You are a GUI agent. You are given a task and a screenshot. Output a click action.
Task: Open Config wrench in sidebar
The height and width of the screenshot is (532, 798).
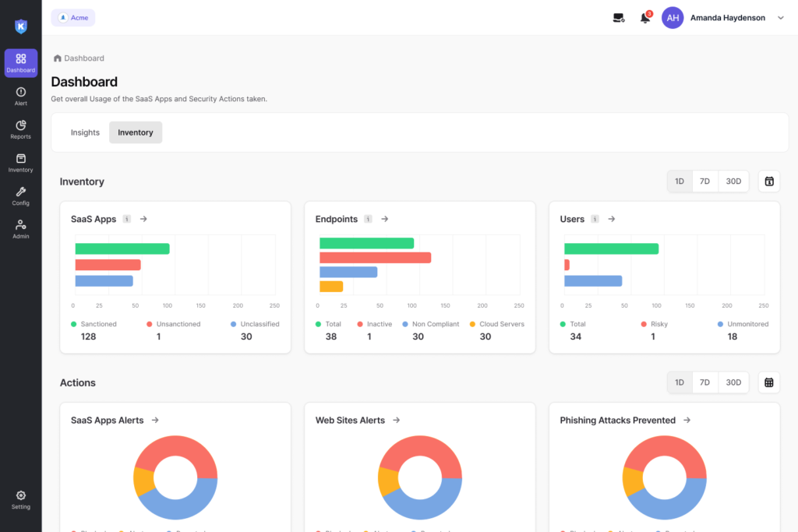pos(20,196)
